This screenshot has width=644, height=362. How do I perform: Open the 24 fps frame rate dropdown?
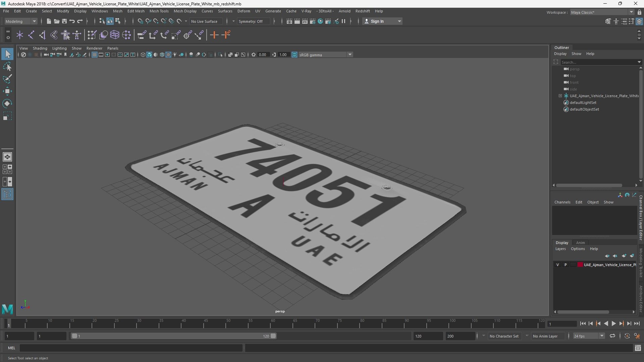click(x=588, y=336)
